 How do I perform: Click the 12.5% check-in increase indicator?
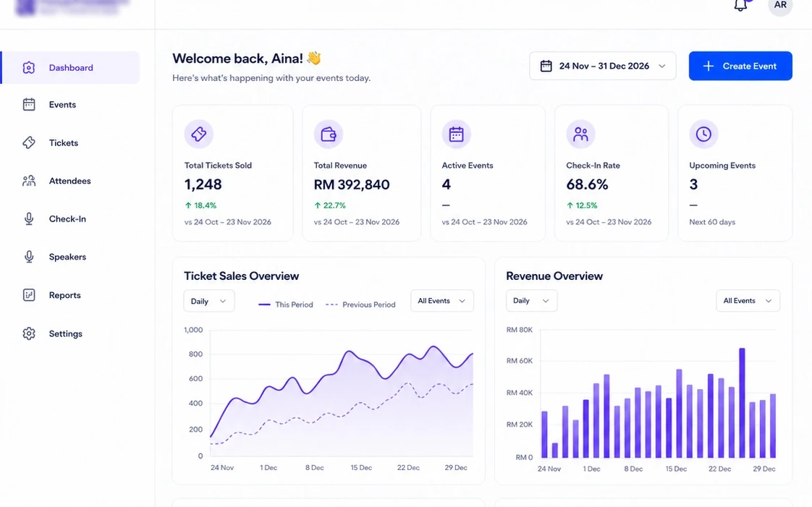click(x=582, y=205)
